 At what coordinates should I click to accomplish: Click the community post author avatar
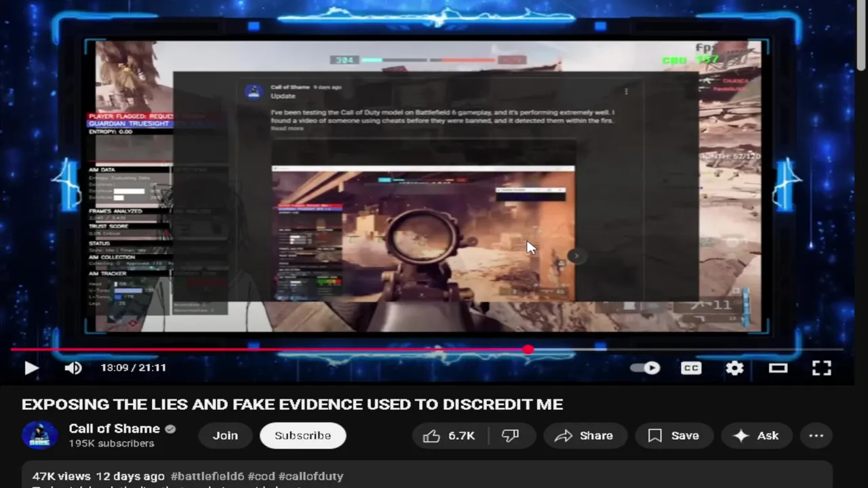254,91
